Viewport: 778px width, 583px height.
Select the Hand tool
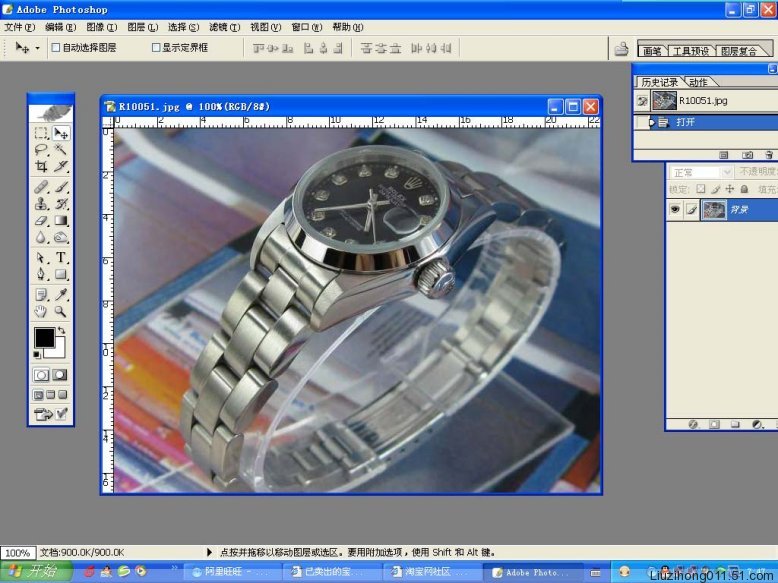tap(41, 312)
